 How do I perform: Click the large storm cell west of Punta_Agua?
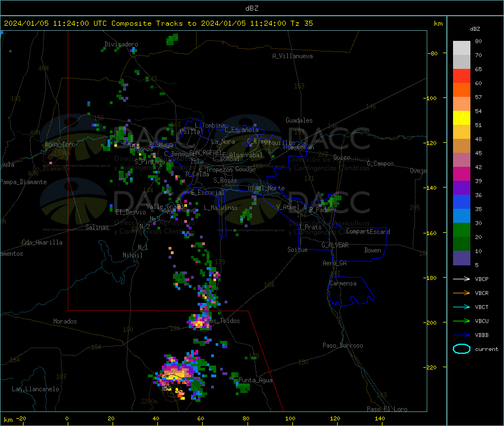pos(180,376)
